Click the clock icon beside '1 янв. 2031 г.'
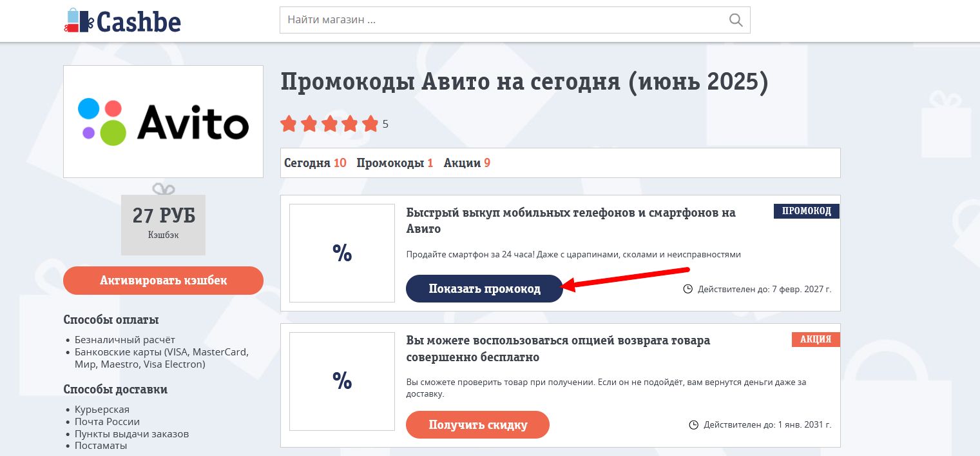This screenshot has width=980, height=456. pos(694,425)
